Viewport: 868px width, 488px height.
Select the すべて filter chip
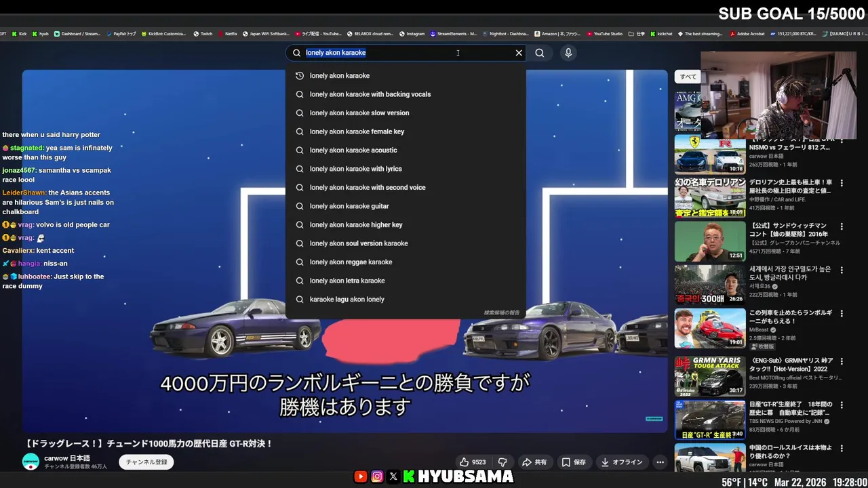coord(688,77)
